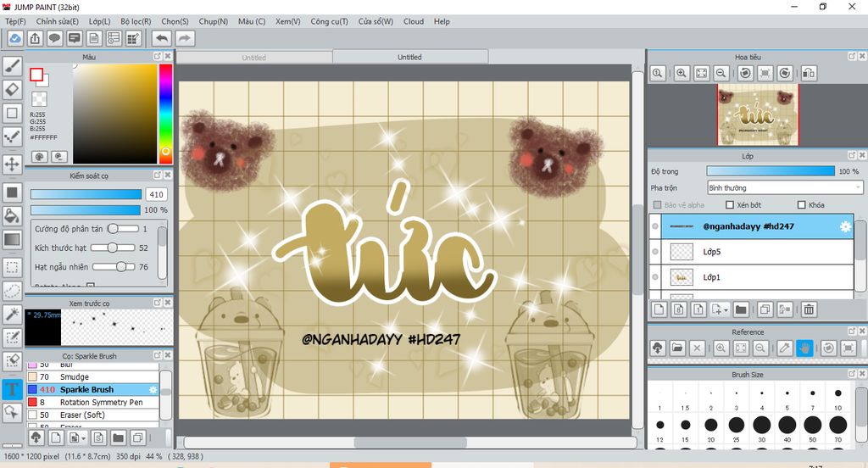
Task: Zoom out using the Navigator magnifier minus
Action: coord(721,73)
